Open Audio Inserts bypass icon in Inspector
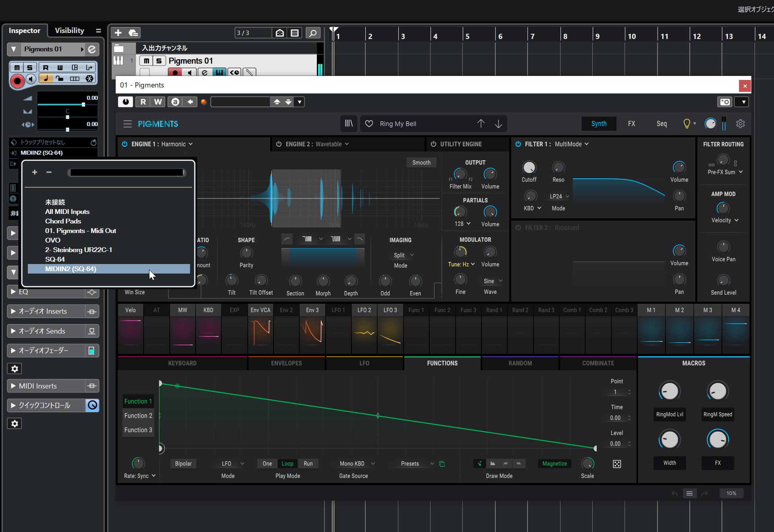 click(x=92, y=311)
